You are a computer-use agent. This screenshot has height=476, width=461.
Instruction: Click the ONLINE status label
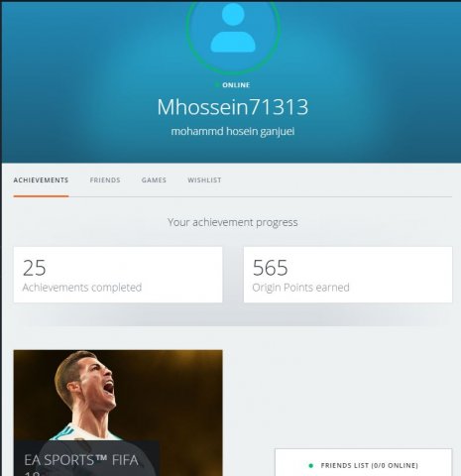pos(236,85)
